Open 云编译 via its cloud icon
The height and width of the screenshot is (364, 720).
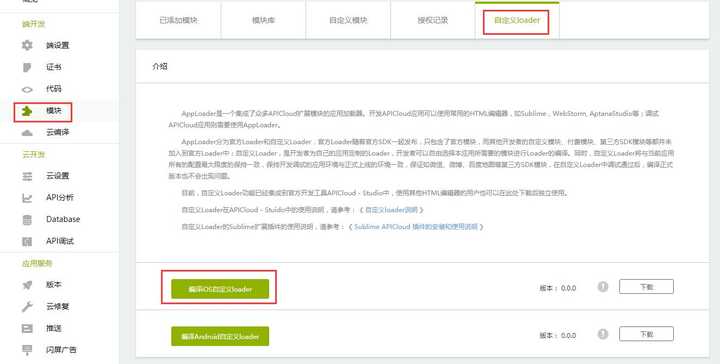coord(27,133)
